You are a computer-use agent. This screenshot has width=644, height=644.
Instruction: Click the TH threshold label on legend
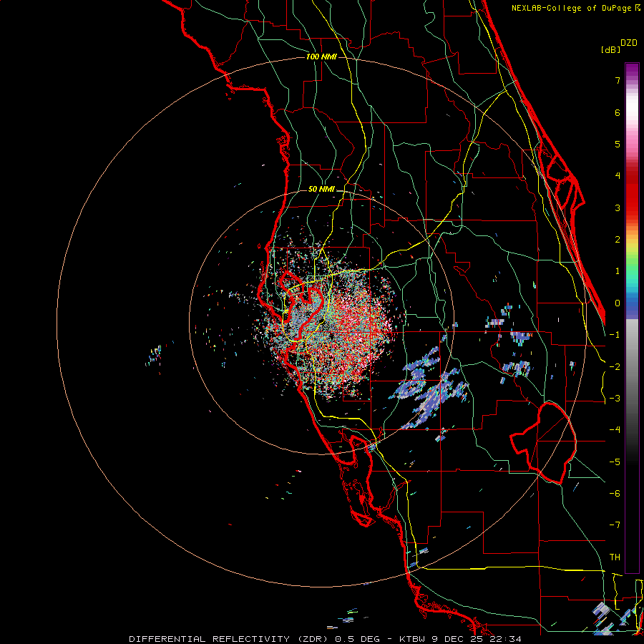(x=615, y=557)
